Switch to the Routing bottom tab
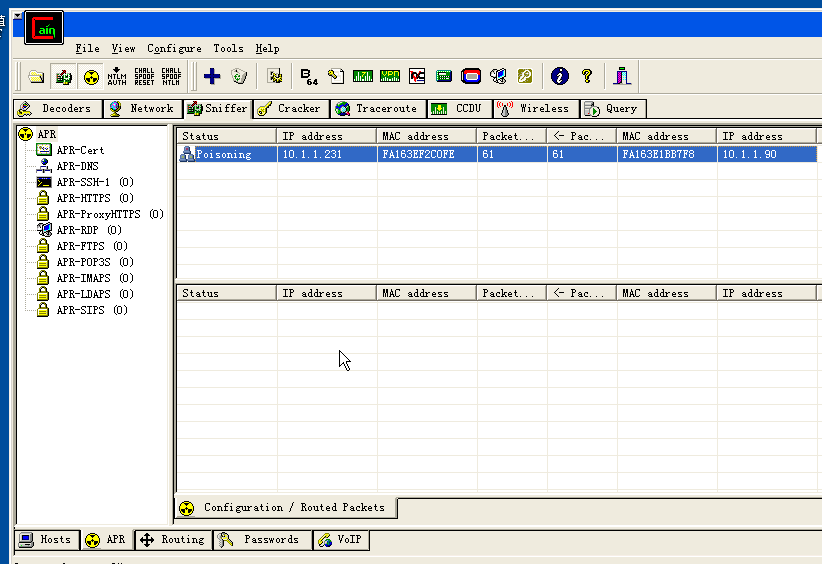 click(174, 539)
